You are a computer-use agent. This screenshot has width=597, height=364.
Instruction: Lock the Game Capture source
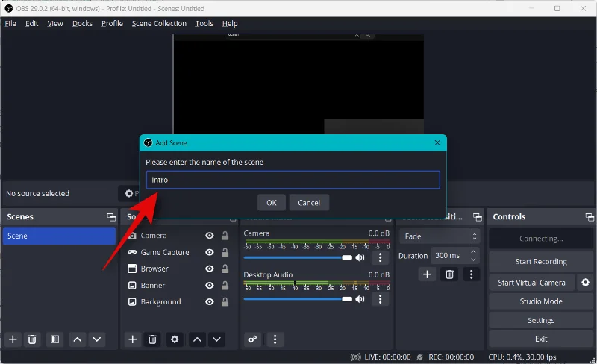click(225, 252)
